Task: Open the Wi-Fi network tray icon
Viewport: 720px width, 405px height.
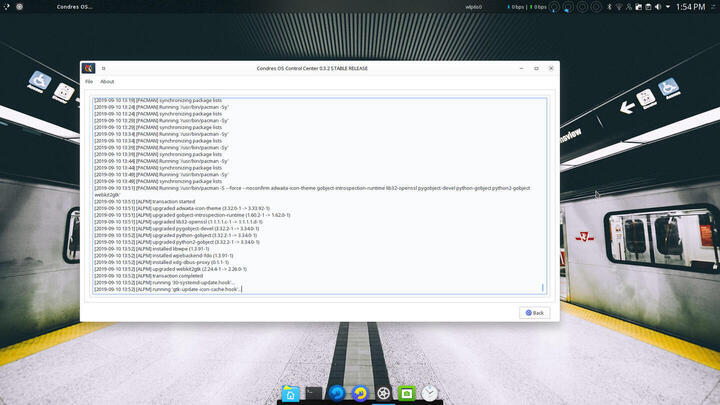Action: (619, 7)
